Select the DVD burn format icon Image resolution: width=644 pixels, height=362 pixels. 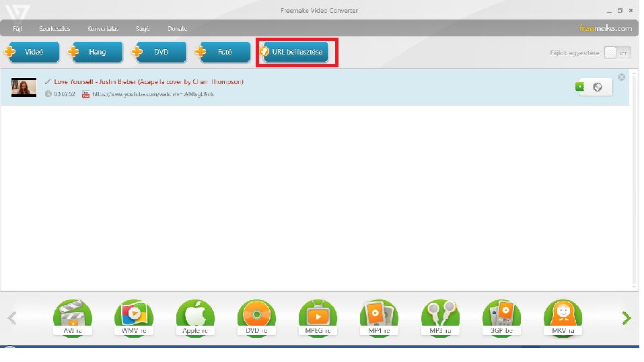click(256, 318)
